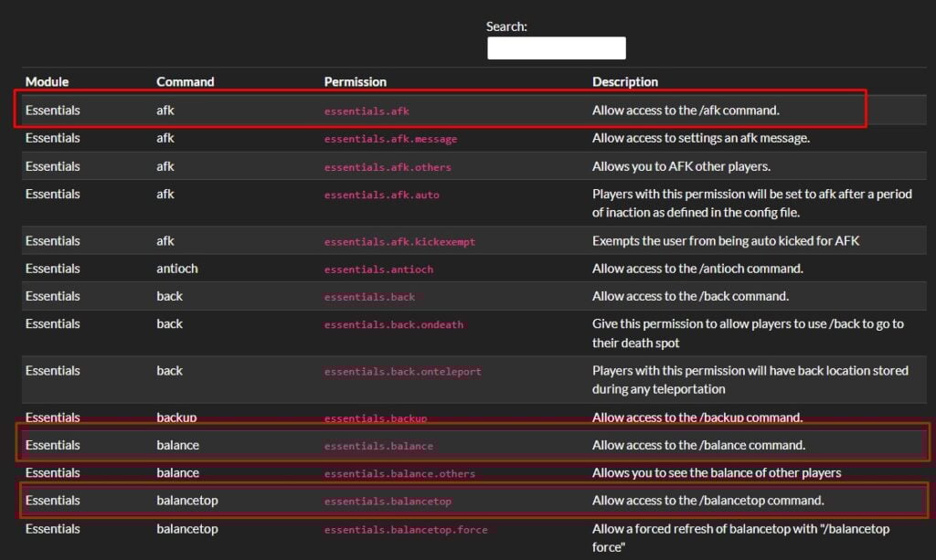Click the essentials.afk.message permission code
936x560 pixels.
tap(390, 139)
